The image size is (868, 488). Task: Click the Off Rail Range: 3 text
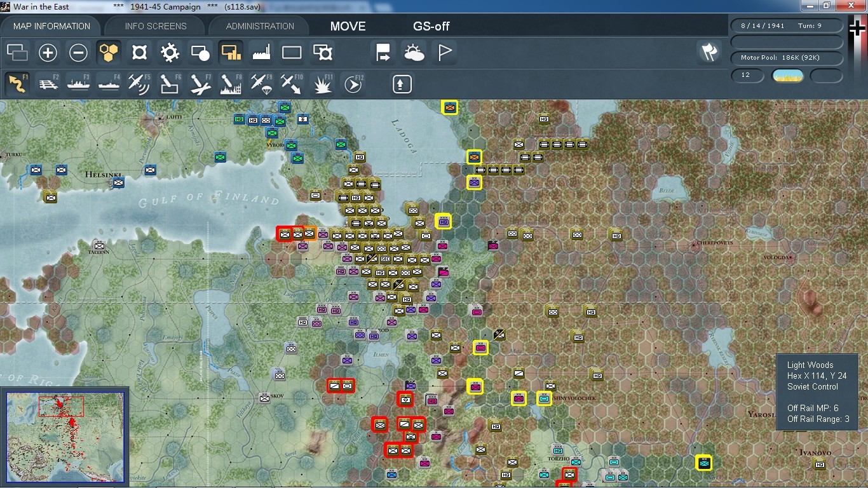(x=818, y=419)
